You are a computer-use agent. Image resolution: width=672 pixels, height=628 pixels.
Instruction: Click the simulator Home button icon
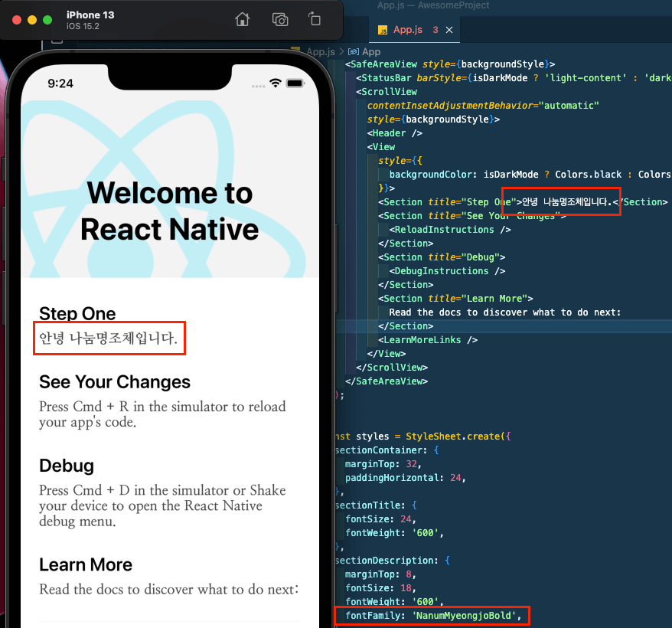[x=242, y=19]
